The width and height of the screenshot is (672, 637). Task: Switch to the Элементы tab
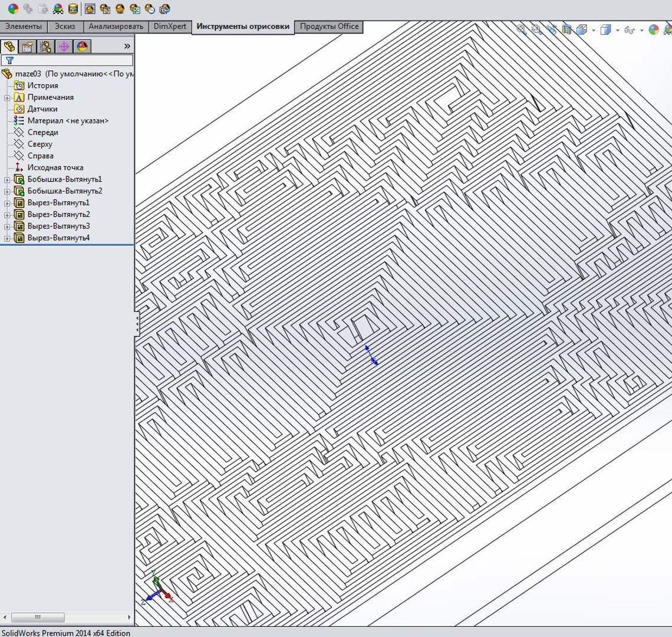coord(24,27)
